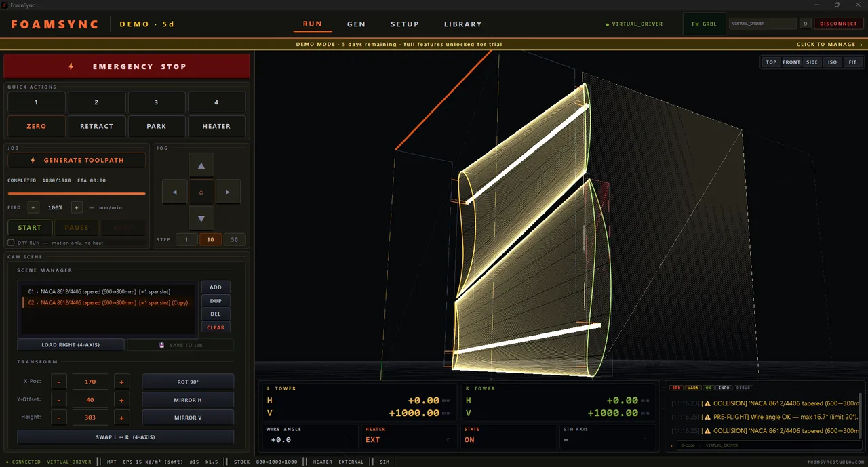
Task: Click the log panel vertical scrollbar
Action: pyautogui.click(x=861, y=415)
